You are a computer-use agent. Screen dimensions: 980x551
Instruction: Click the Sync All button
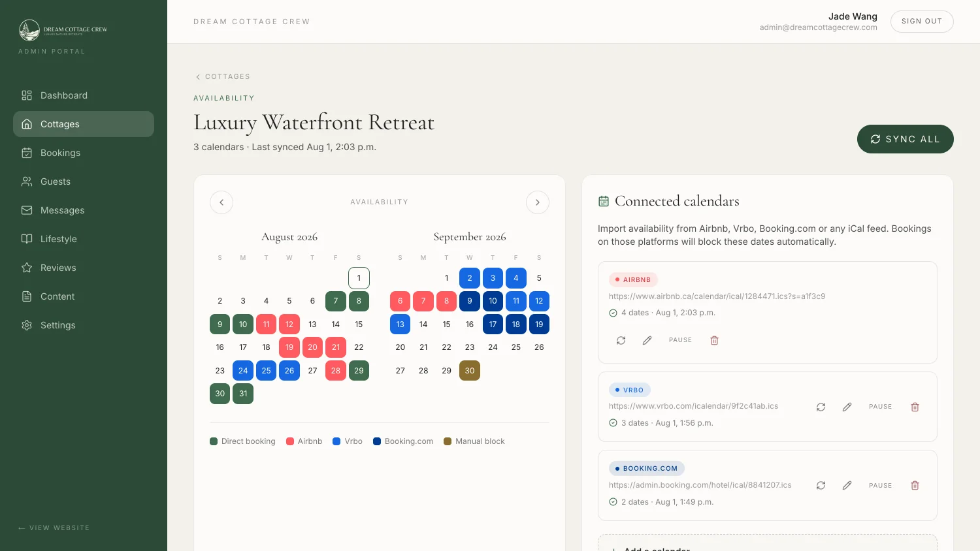[905, 139]
